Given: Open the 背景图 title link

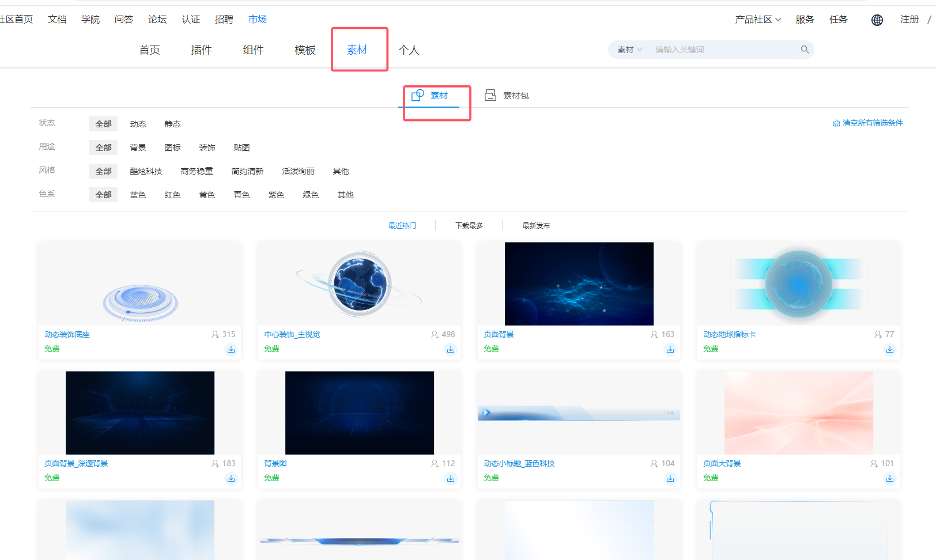Looking at the screenshot, I should pyautogui.click(x=275, y=463).
